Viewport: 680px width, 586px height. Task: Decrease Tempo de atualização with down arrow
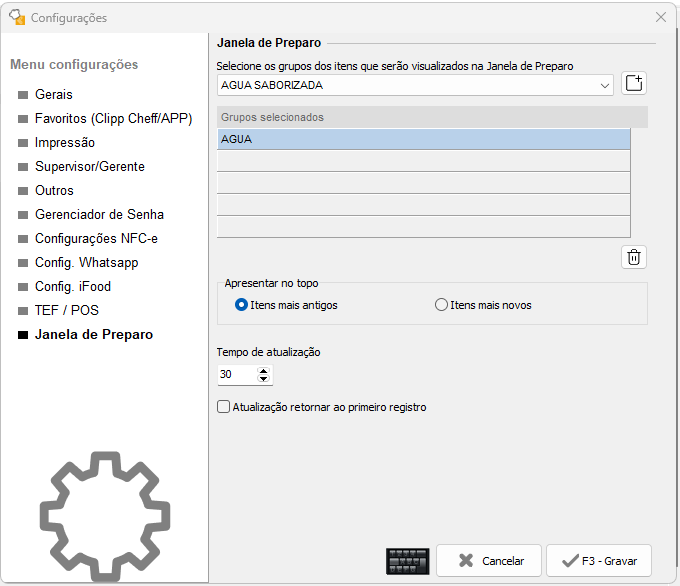[x=264, y=379]
